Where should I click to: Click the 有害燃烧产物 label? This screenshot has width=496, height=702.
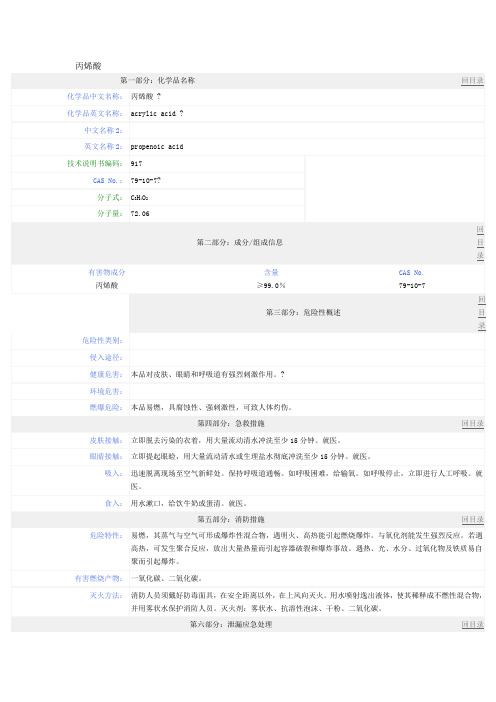click(x=98, y=578)
